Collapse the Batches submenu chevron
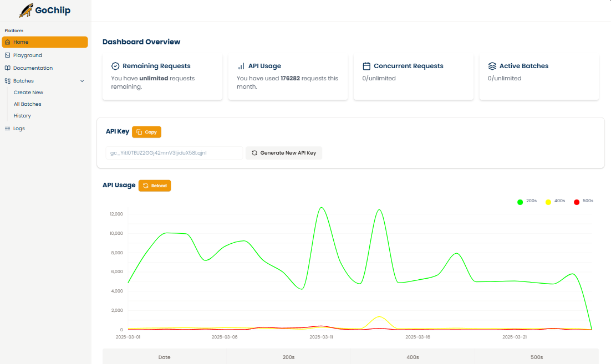611x364 pixels. pos(82,81)
